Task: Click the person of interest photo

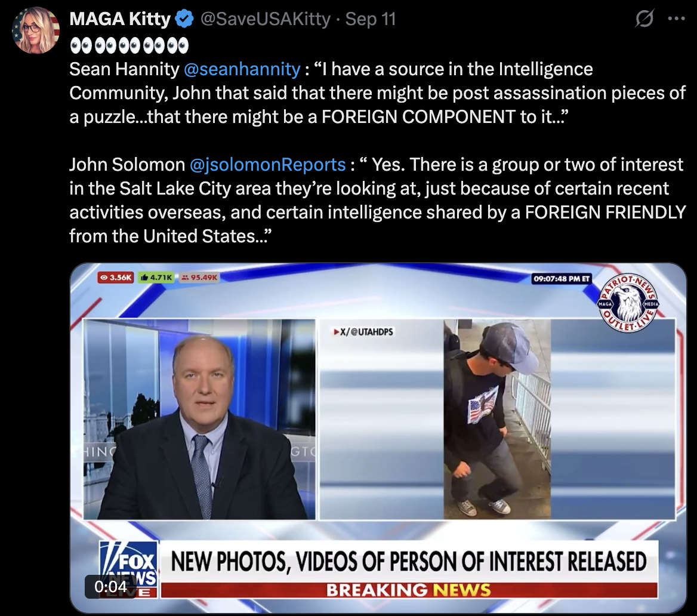Action: [x=497, y=419]
